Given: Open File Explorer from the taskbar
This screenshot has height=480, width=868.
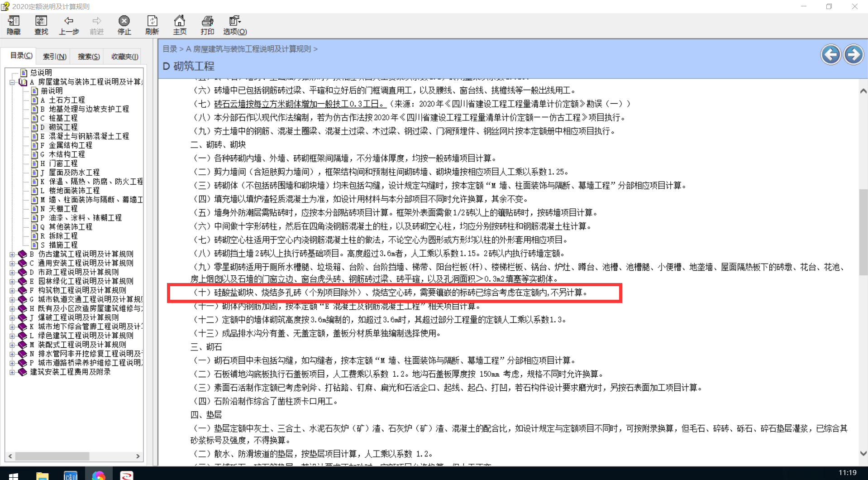Looking at the screenshot, I should click(42, 475).
